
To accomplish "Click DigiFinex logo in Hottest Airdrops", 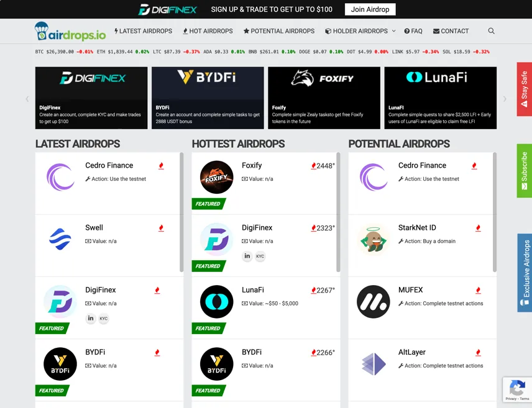I will 216,239.
